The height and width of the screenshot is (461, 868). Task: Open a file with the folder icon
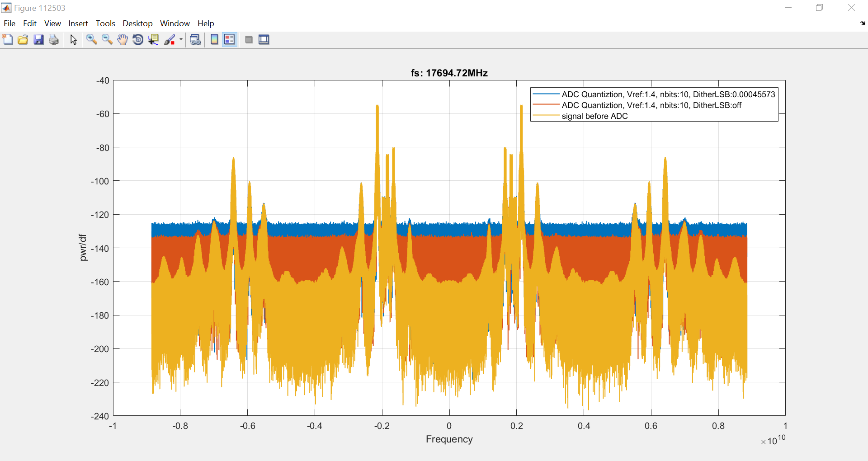(23, 40)
